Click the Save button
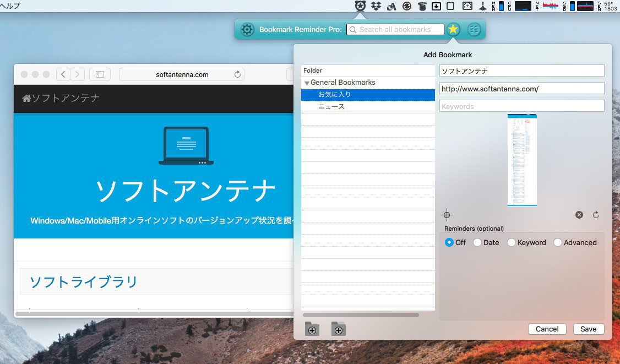This screenshot has height=364, width=620. [588, 329]
